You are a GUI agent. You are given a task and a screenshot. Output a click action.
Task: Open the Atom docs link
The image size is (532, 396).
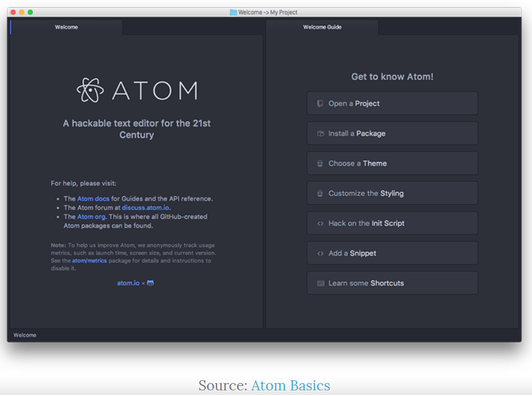(x=93, y=198)
